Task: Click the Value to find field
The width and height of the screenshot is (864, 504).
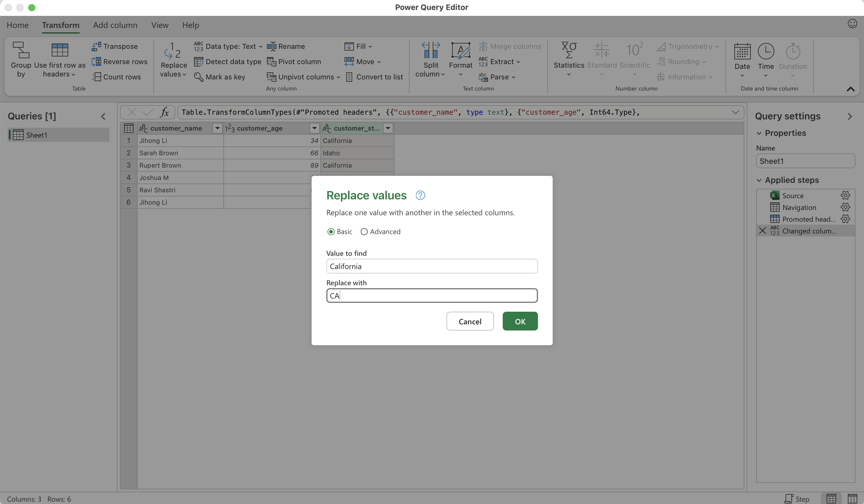Action: (432, 266)
